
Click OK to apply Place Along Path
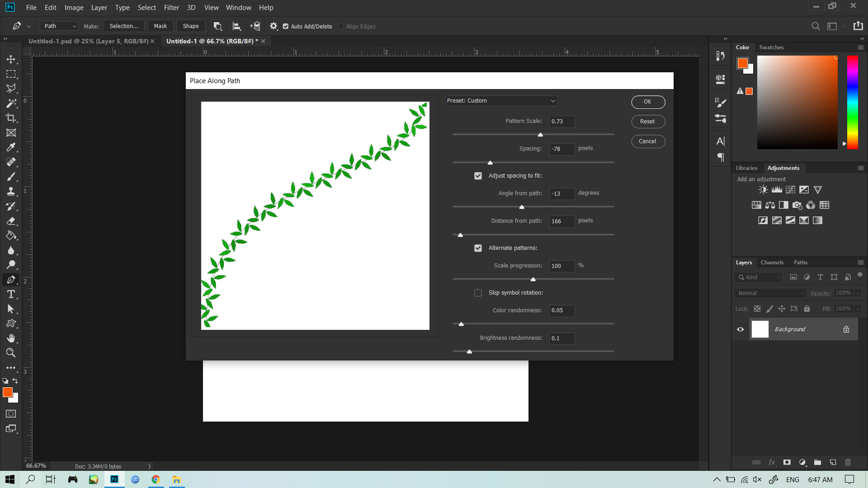[648, 102]
